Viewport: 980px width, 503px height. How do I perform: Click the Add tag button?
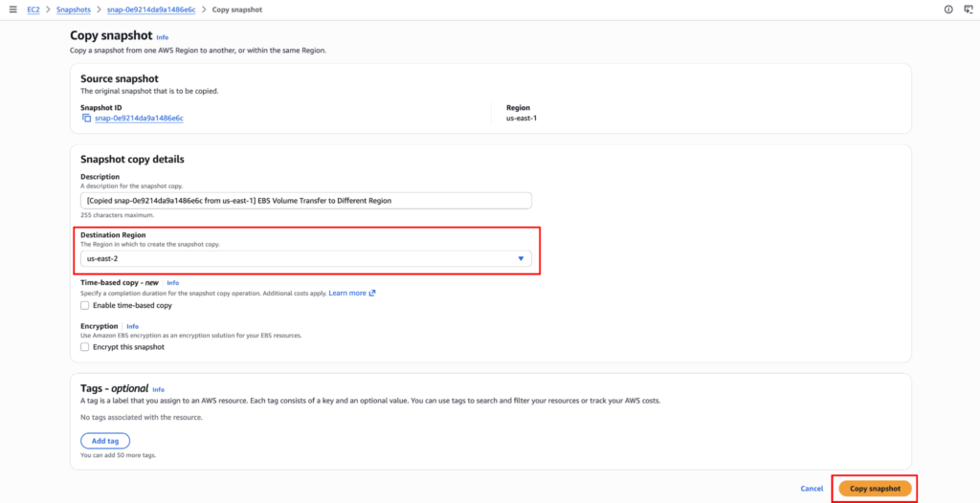point(105,441)
